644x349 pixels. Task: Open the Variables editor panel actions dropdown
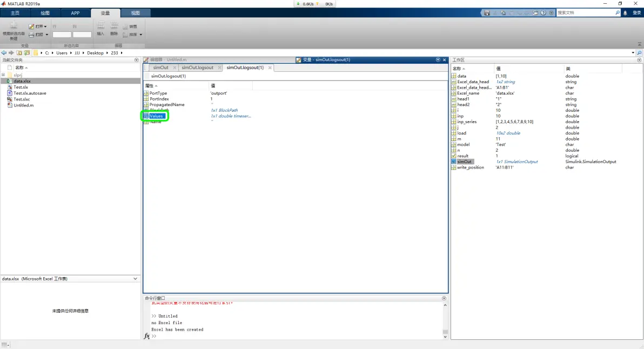[x=438, y=59]
